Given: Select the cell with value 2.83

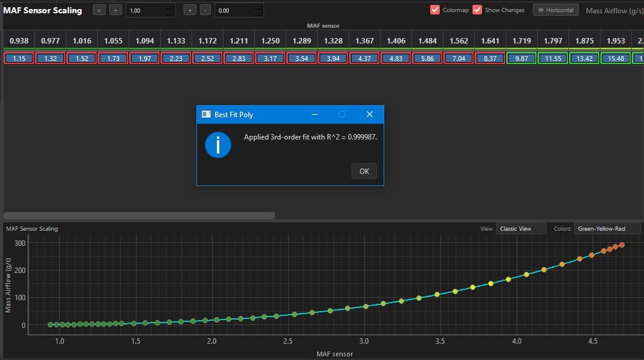Looking at the screenshot, I should [x=239, y=59].
